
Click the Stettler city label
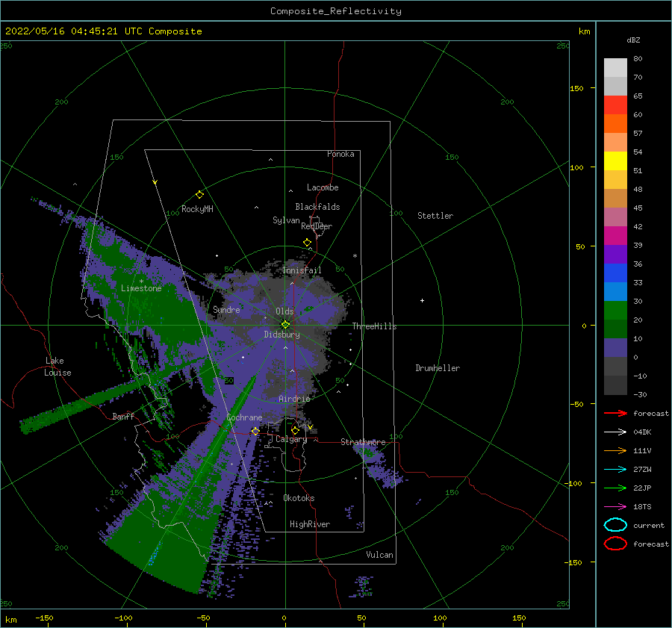tap(435, 216)
